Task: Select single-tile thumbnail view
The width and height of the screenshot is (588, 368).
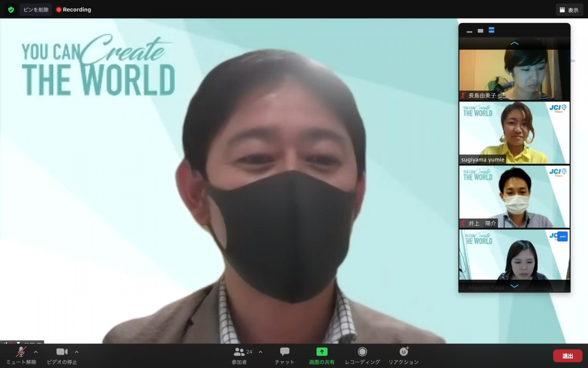Action: (x=480, y=31)
